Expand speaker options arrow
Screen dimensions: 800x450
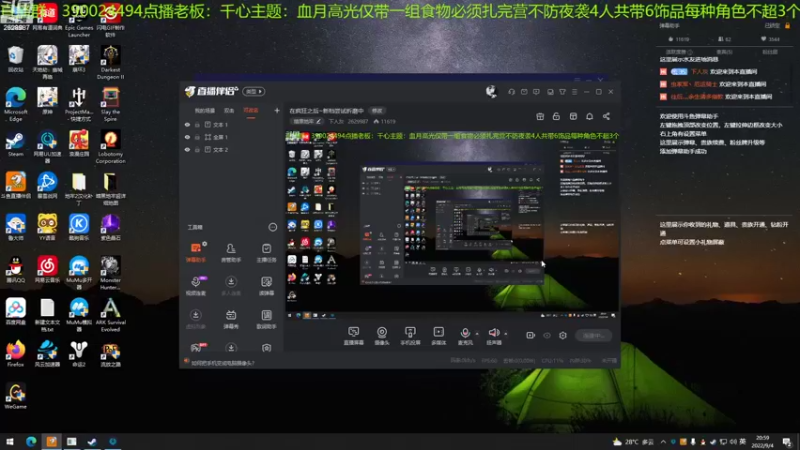tap(506, 334)
